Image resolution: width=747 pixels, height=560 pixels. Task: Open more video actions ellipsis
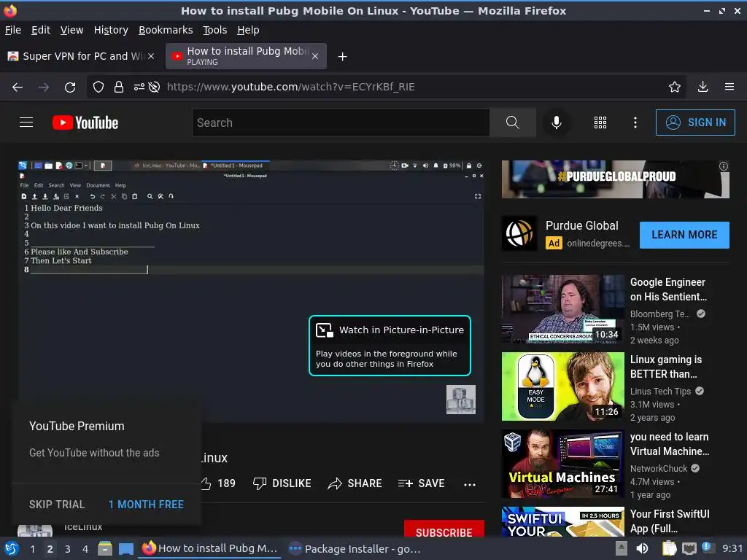click(470, 484)
